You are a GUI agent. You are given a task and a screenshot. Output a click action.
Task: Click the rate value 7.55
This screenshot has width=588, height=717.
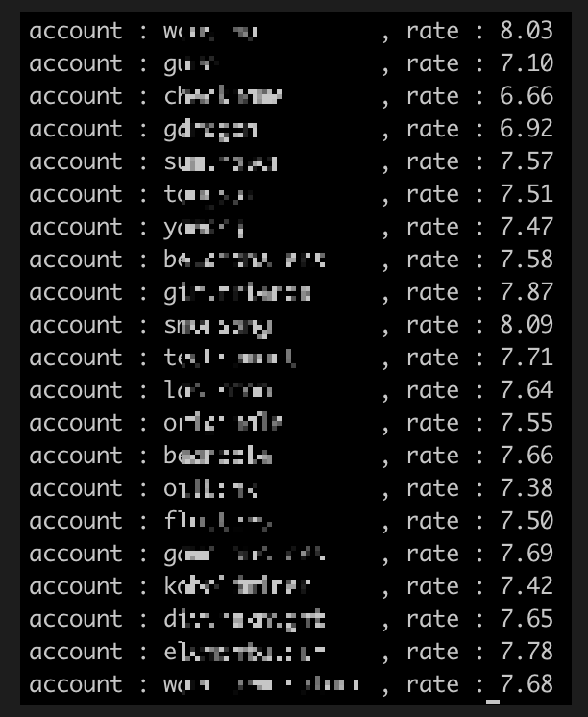click(527, 423)
